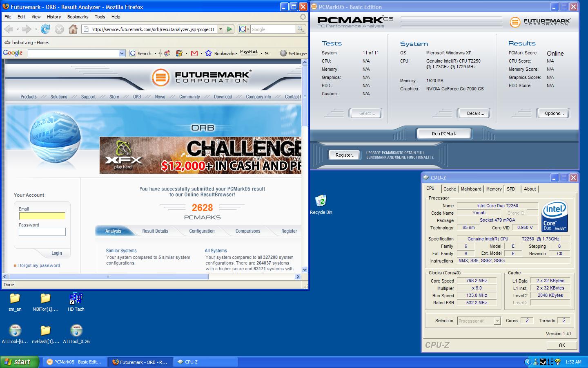This screenshot has width=588, height=368.
Task: Click the Stop loading icon in Firefox
Action: click(59, 29)
